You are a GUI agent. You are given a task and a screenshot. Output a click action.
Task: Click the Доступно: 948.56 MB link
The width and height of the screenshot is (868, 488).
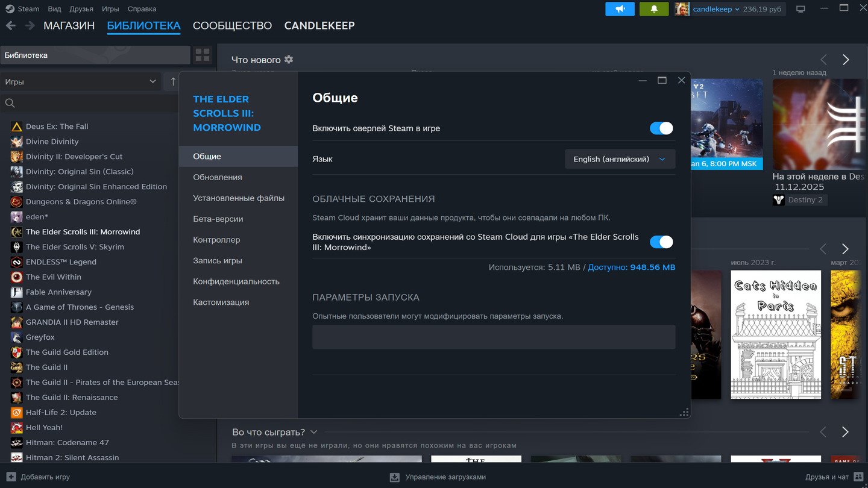click(x=631, y=267)
